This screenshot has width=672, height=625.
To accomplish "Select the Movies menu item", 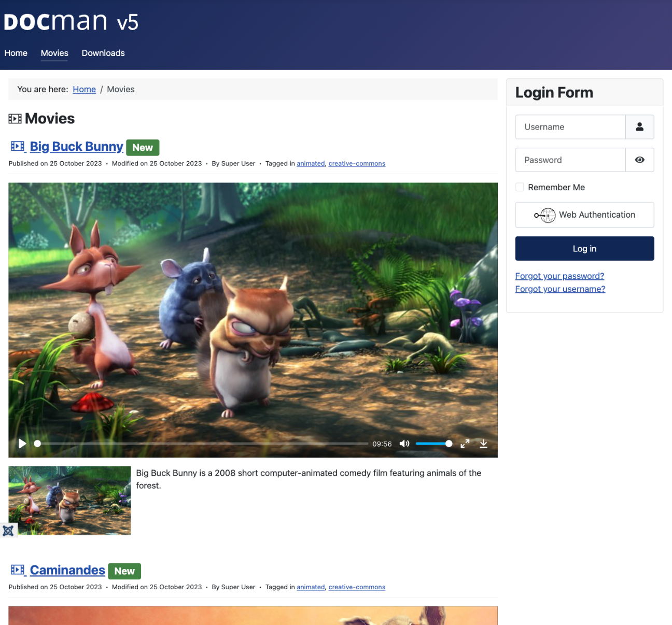I will coord(54,53).
